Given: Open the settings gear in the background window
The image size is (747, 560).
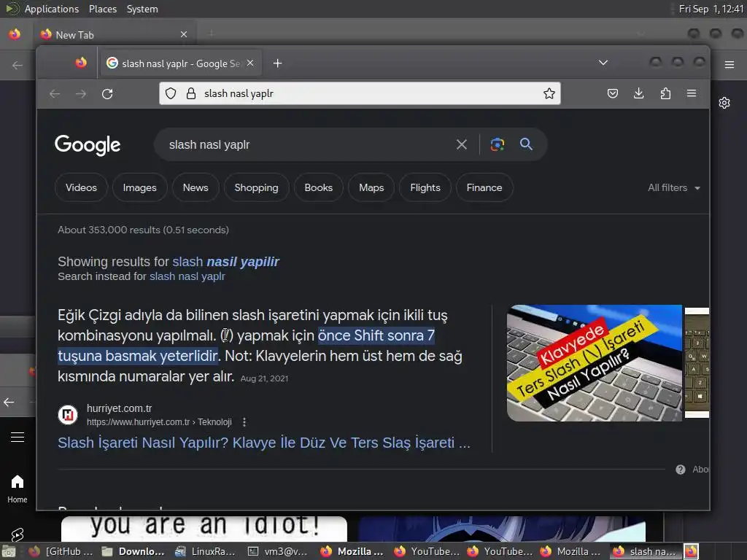Looking at the screenshot, I should tap(724, 103).
